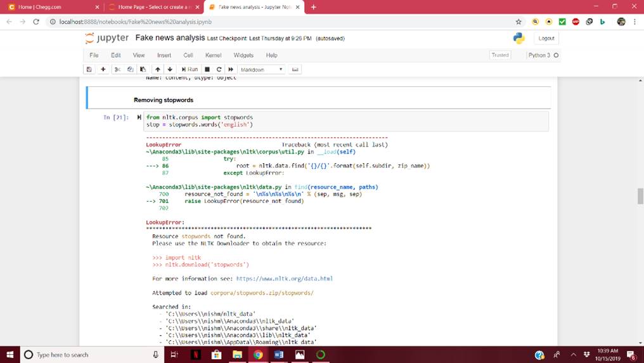Click run-cell icon beside In [21]
This screenshot has height=363, width=644.
pos(139,117)
